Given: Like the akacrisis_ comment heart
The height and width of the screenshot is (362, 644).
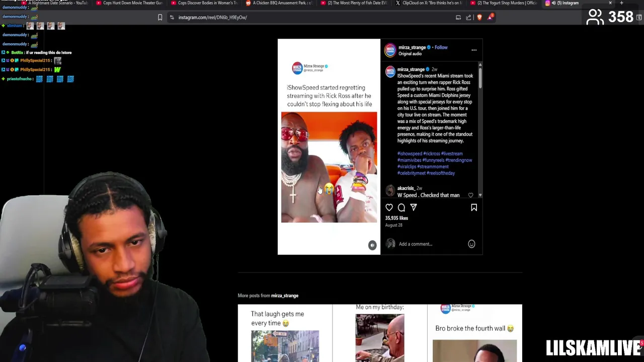Looking at the screenshot, I should click(470, 195).
